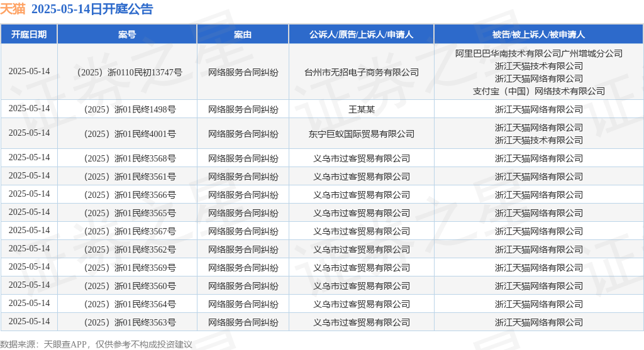Select the 案号 column header

[x=127, y=35]
